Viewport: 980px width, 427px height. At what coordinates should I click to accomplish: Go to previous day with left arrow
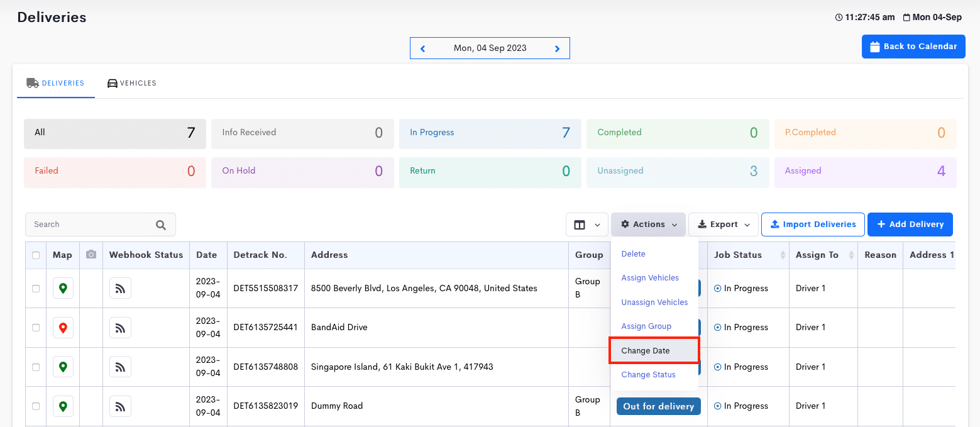(423, 48)
